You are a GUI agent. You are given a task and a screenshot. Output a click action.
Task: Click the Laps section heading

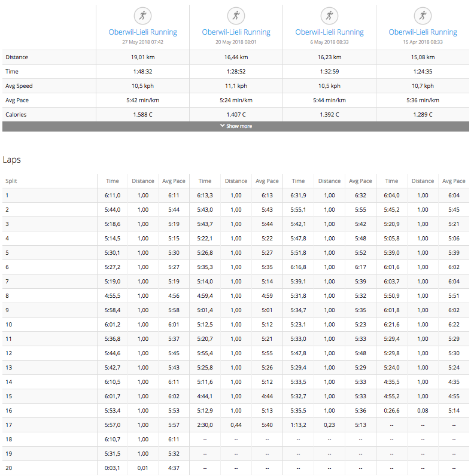11,160
